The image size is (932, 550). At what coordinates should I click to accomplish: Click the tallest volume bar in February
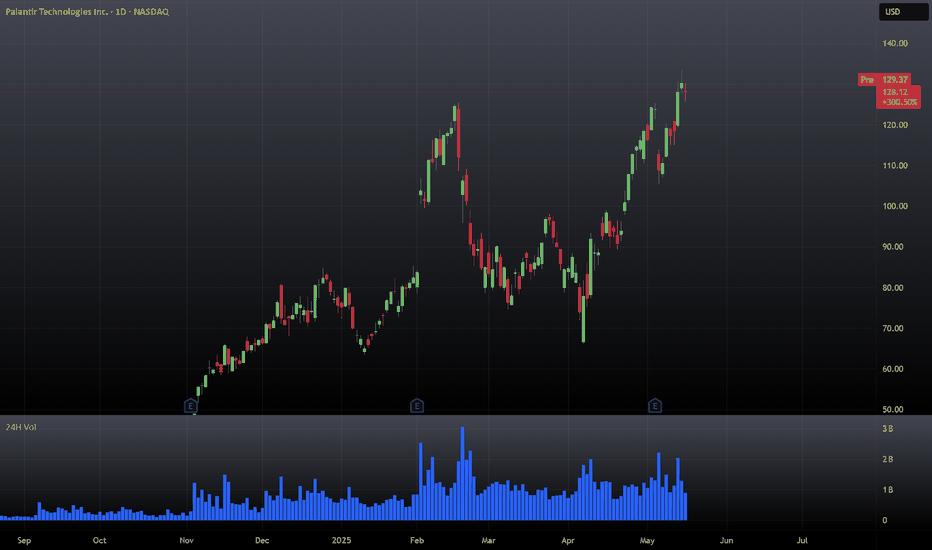[462, 473]
